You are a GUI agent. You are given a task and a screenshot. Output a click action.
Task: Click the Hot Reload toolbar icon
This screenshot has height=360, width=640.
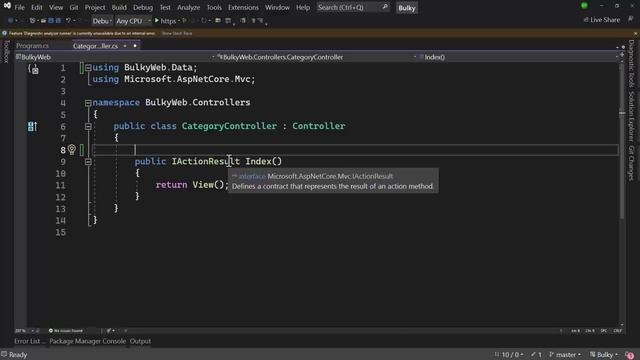[204, 20]
